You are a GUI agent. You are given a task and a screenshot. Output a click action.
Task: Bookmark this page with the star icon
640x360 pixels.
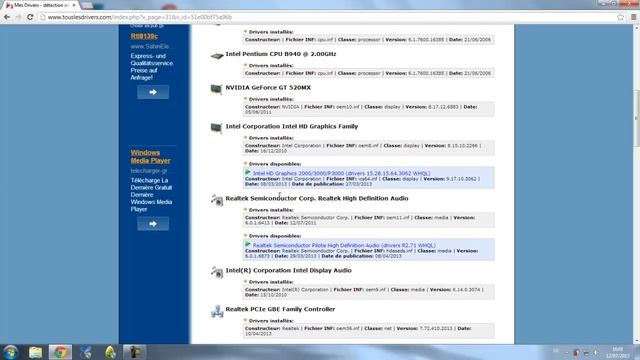click(x=620, y=17)
